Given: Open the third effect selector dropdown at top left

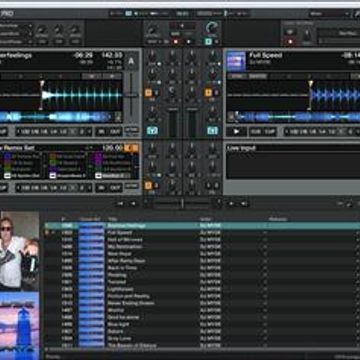Looking at the screenshot, I should click(16, 42).
